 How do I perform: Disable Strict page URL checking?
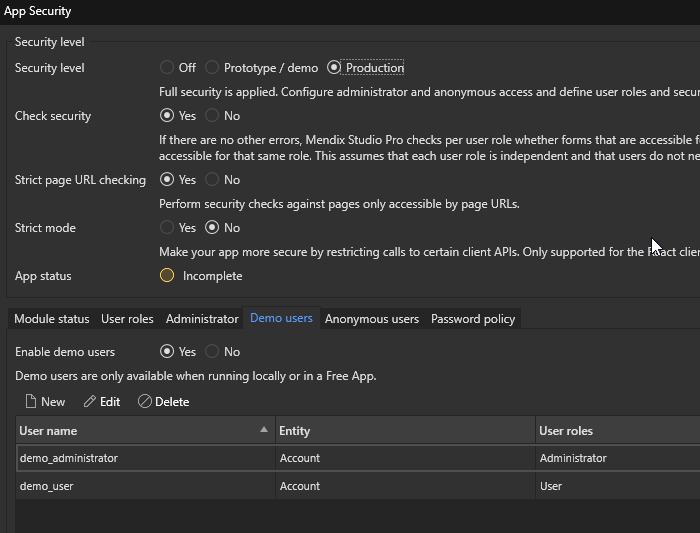pos(212,180)
